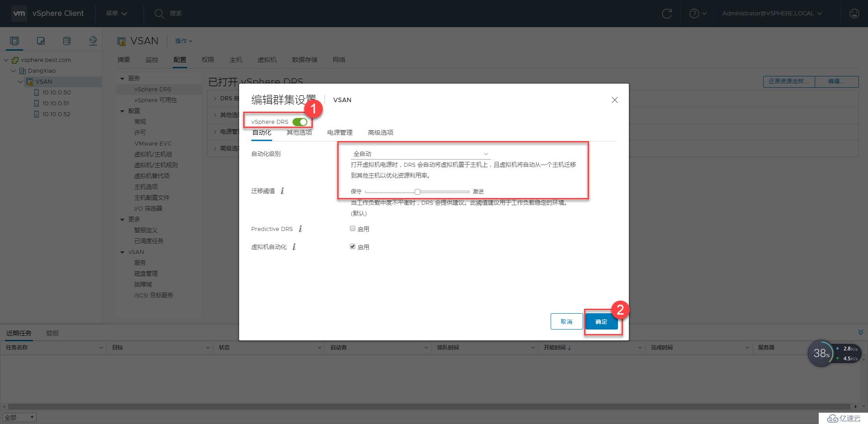Open the 权限 tab
The width and height of the screenshot is (868, 424).
[x=208, y=60]
